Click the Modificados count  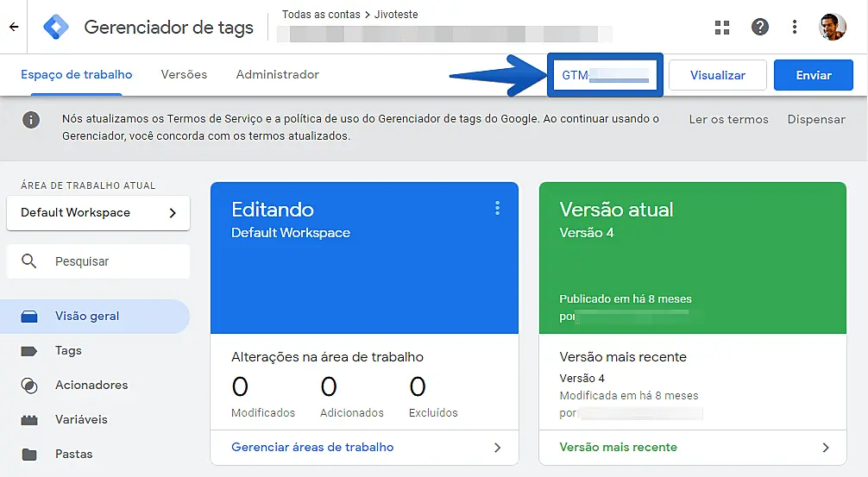pos(240,386)
